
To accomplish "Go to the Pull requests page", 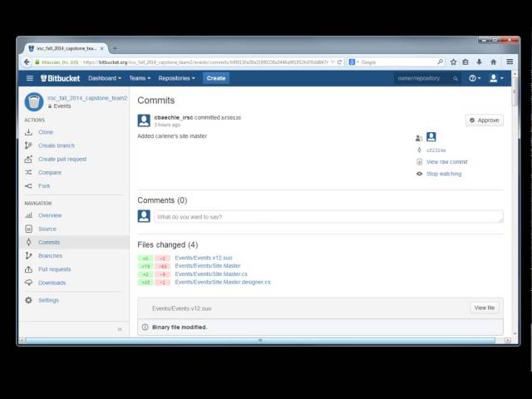I will pyautogui.click(x=55, y=269).
